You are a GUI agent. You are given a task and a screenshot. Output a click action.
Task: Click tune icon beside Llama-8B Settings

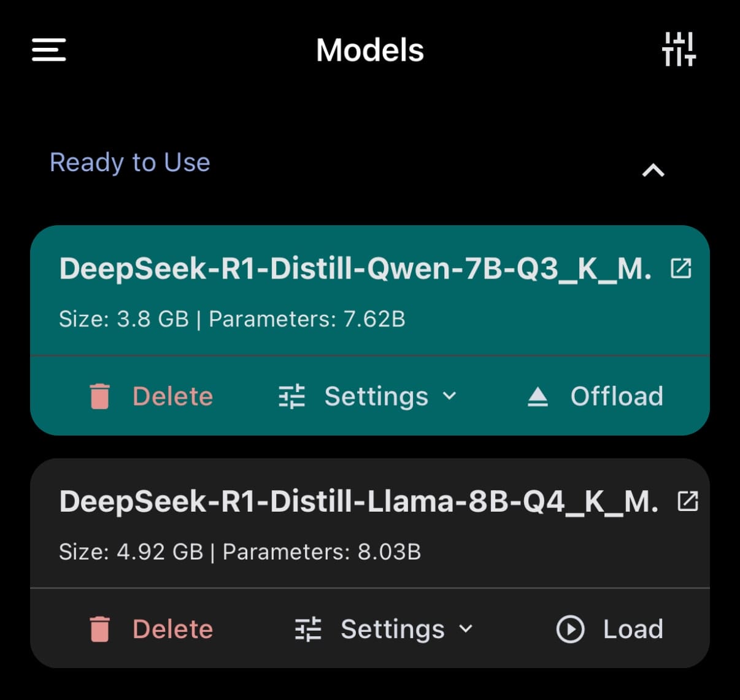pyautogui.click(x=308, y=629)
